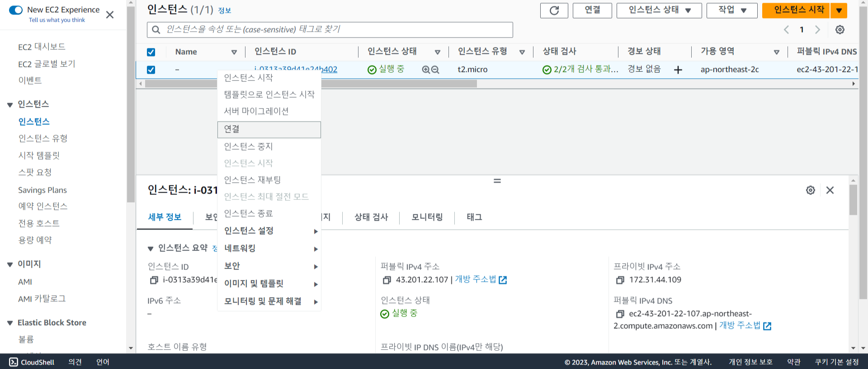Click the sidebar vertical scrollbar
The image size is (868, 369).
tap(131, 104)
